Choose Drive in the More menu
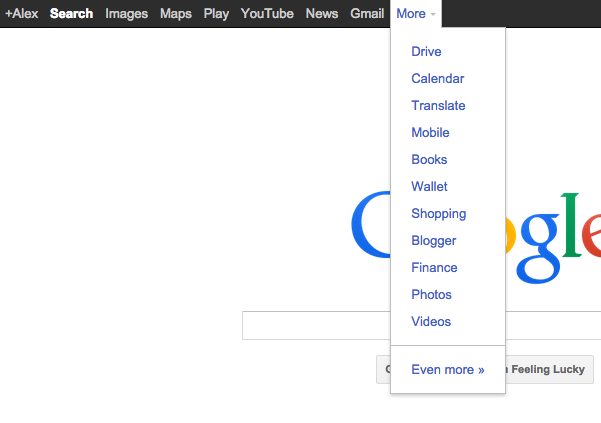The height and width of the screenshot is (423, 601). click(426, 51)
